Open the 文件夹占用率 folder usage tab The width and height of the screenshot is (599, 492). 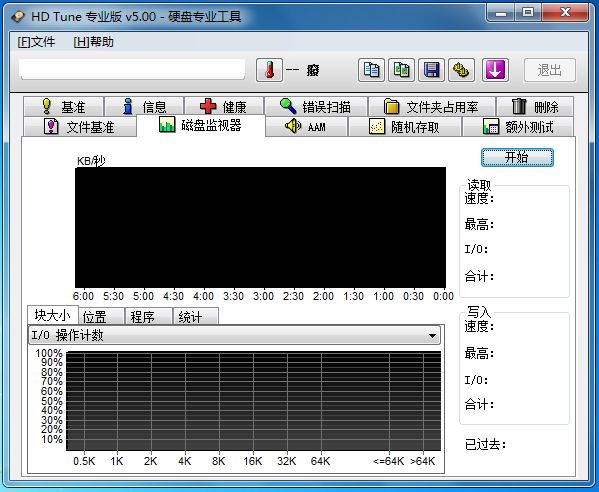click(x=432, y=107)
